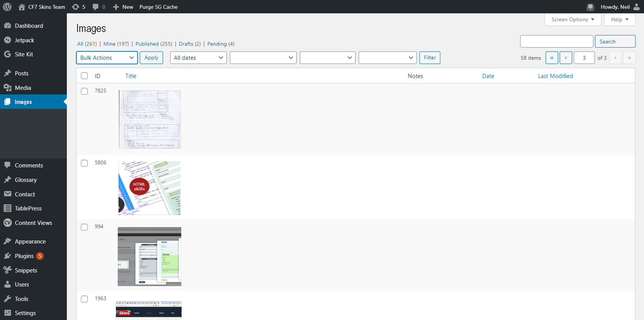Open Site Kit from the sidebar
This screenshot has height=320, width=644.
pos(24,54)
